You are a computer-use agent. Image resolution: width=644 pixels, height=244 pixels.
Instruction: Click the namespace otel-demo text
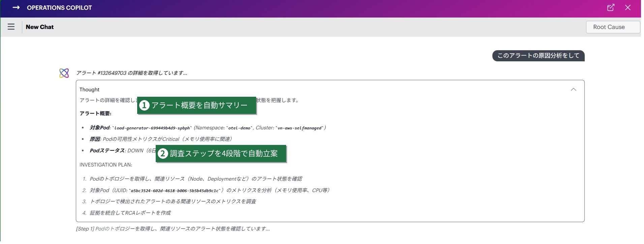click(239, 128)
